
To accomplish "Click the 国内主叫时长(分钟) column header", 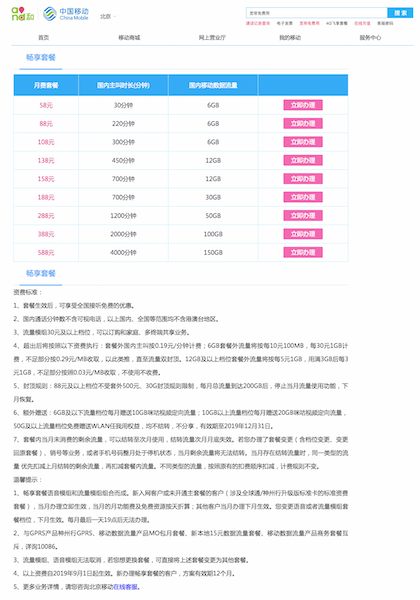I will click(123, 85).
